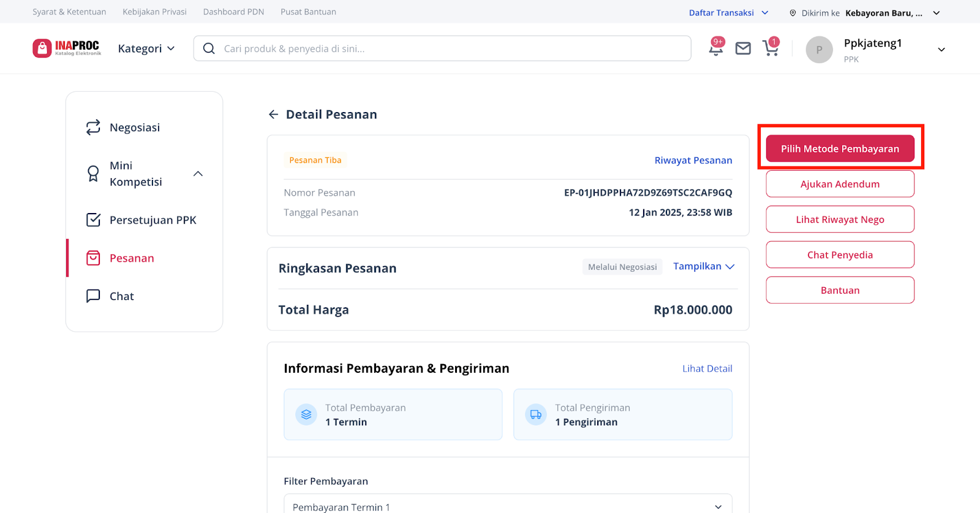The height and width of the screenshot is (513, 980).
Task: Click the Mini Kompetisi ribbon icon
Action: click(93, 174)
